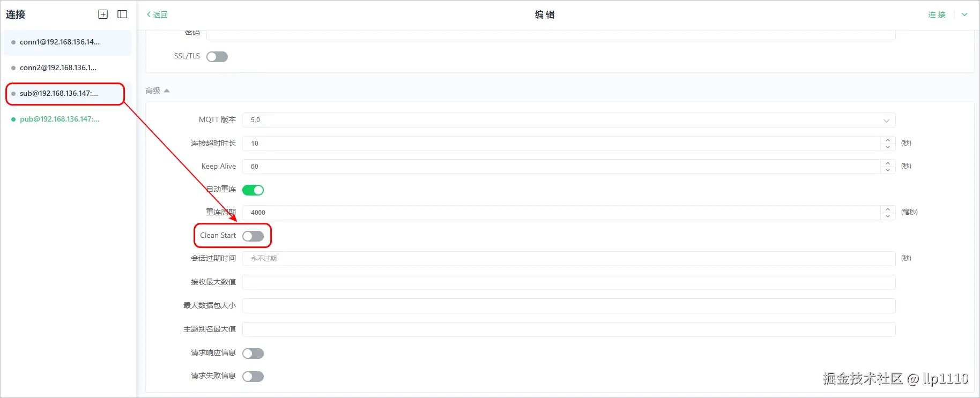Select conn2@192.168.136.1 connection
The height and width of the screenshot is (398, 980).
(67, 68)
